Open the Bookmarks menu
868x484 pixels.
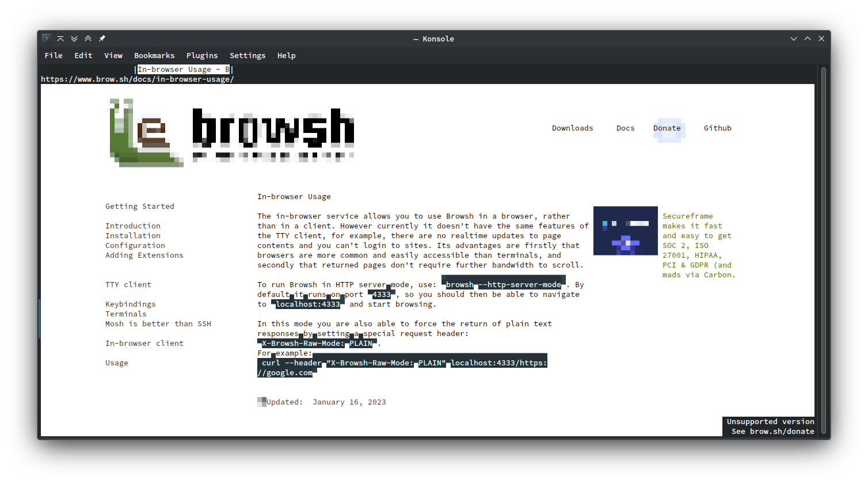tap(154, 55)
